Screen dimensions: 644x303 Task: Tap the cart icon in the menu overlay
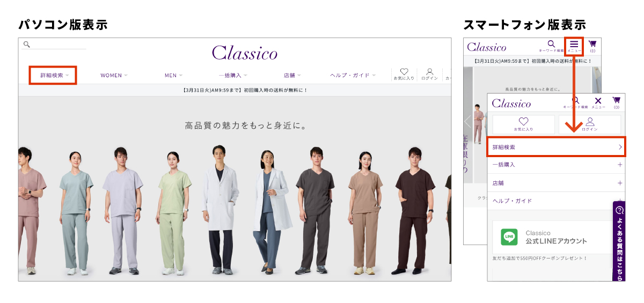616,100
